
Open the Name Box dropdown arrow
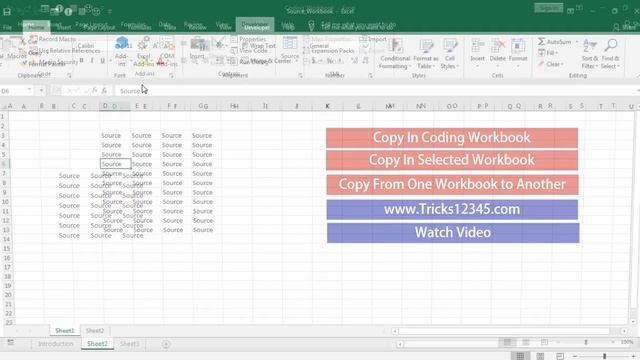29,90
